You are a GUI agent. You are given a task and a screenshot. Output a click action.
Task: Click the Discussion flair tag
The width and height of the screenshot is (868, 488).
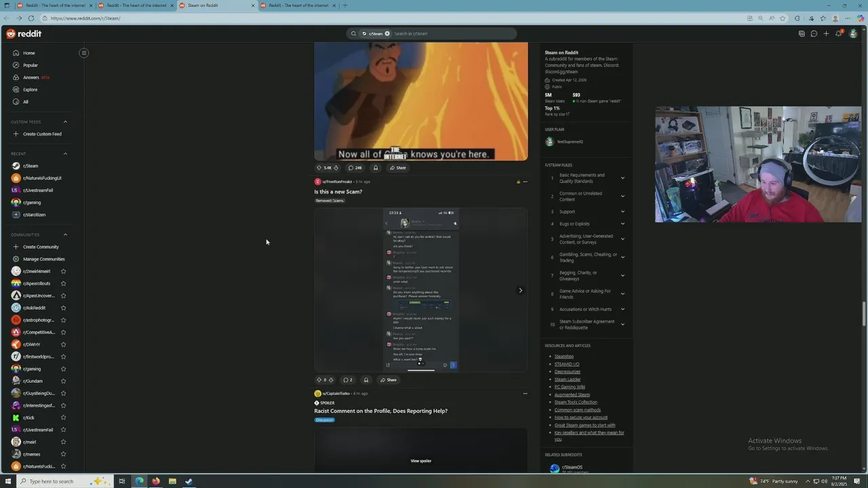click(324, 420)
